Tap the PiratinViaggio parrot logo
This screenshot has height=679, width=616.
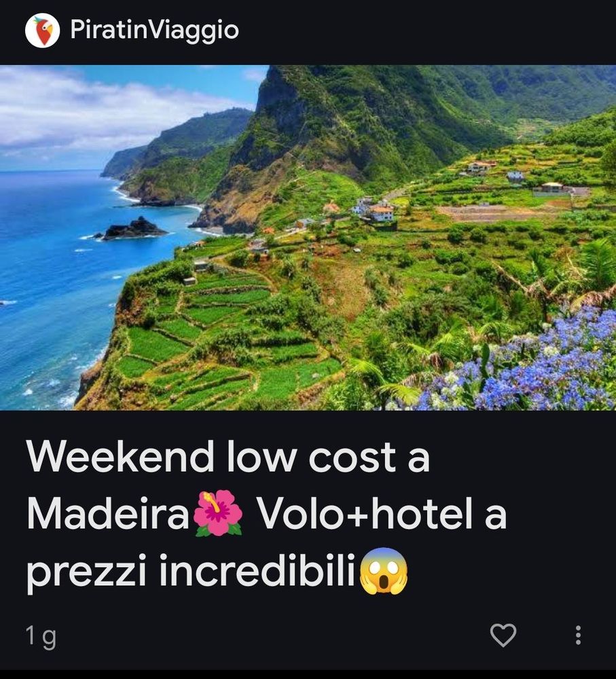click(42, 31)
